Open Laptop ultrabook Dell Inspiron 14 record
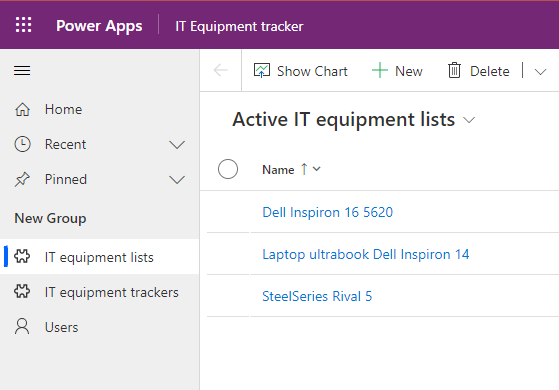The height and width of the screenshot is (390, 559). click(x=365, y=254)
